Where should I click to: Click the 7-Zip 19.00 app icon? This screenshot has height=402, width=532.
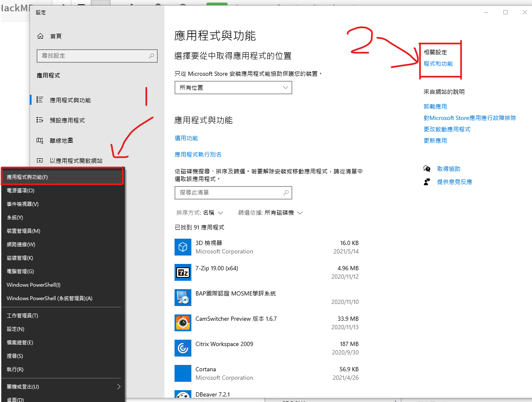[183, 272]
